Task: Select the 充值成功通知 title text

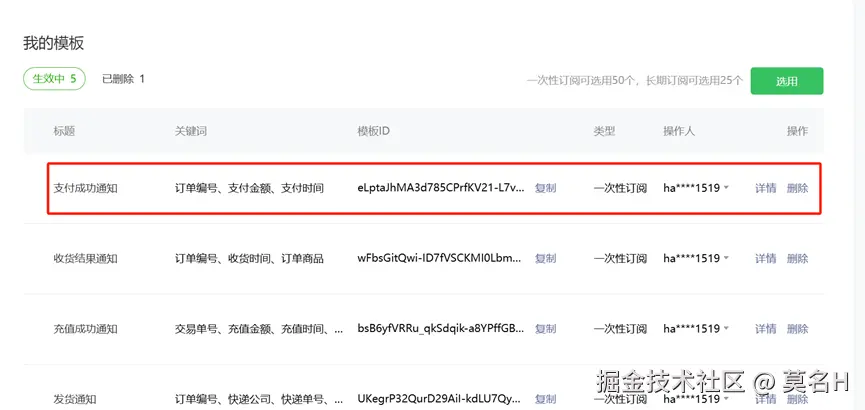Action: [86, 329]
